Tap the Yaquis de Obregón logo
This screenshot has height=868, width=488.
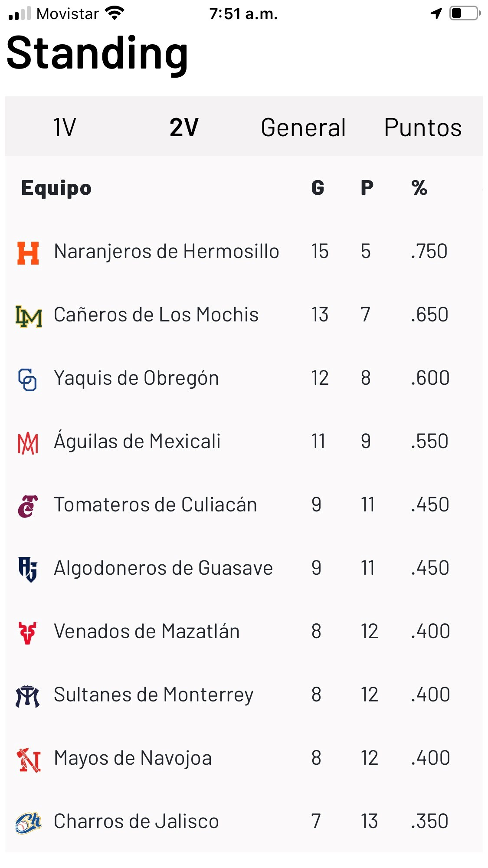pyautogui.click(x=28, y=380)
